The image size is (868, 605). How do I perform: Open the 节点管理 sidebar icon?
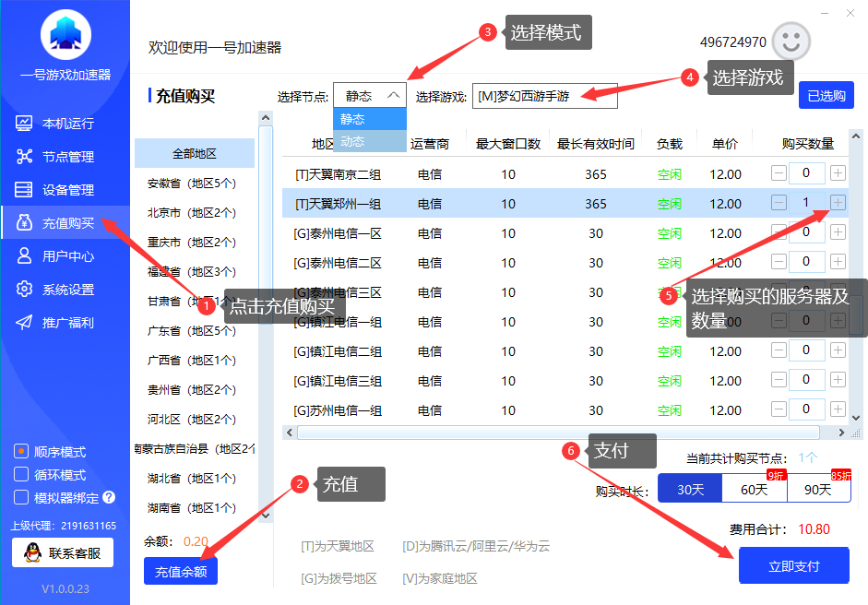tap(24, 156)
